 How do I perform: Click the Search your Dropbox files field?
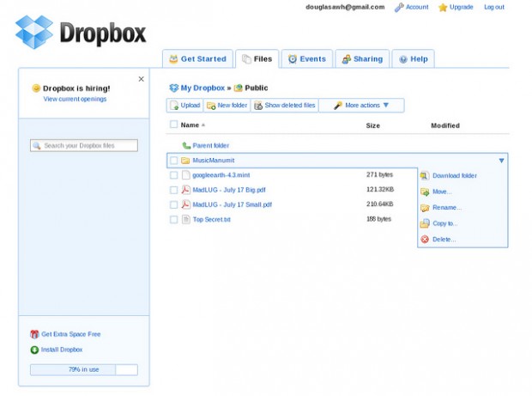84,146
